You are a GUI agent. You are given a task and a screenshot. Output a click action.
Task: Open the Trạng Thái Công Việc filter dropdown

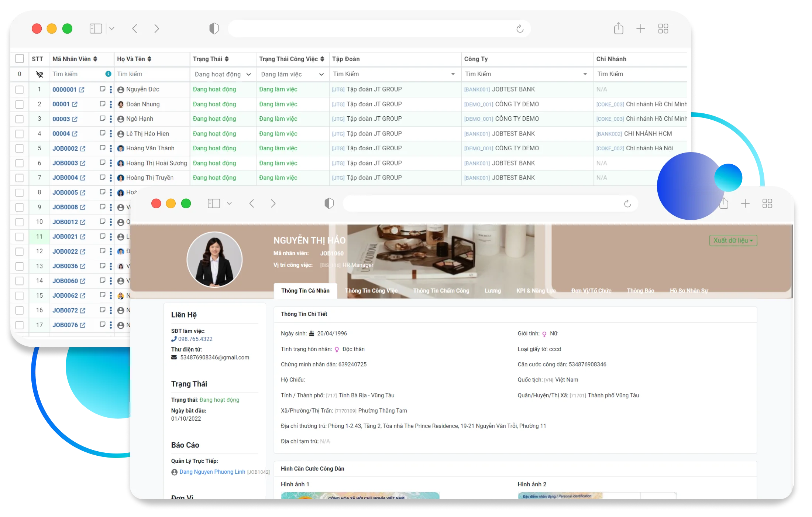pyautogui.click(x=292, y=74)
